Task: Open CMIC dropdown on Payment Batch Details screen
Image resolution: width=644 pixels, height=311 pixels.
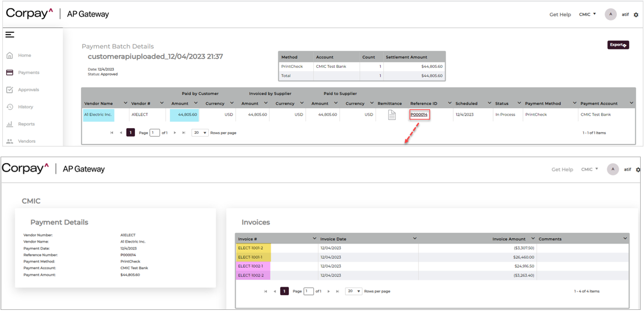Action: (x=587, y=15)
